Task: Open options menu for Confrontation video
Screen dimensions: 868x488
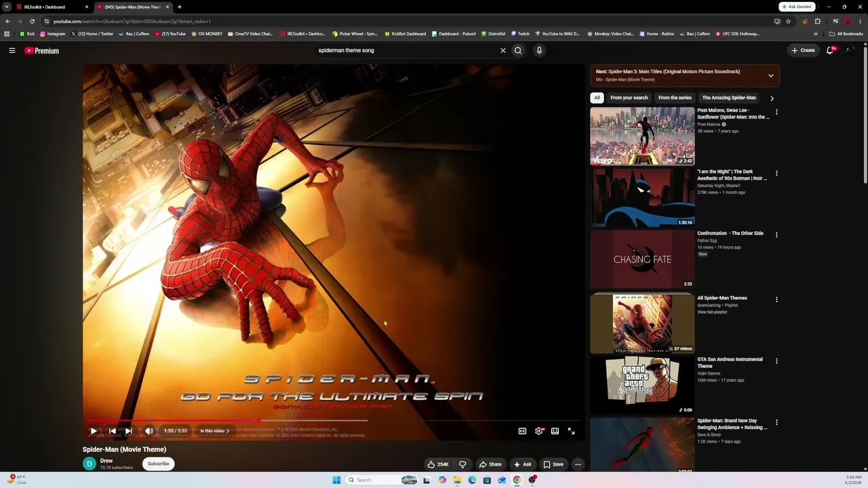Action: (x=776, y=235)
